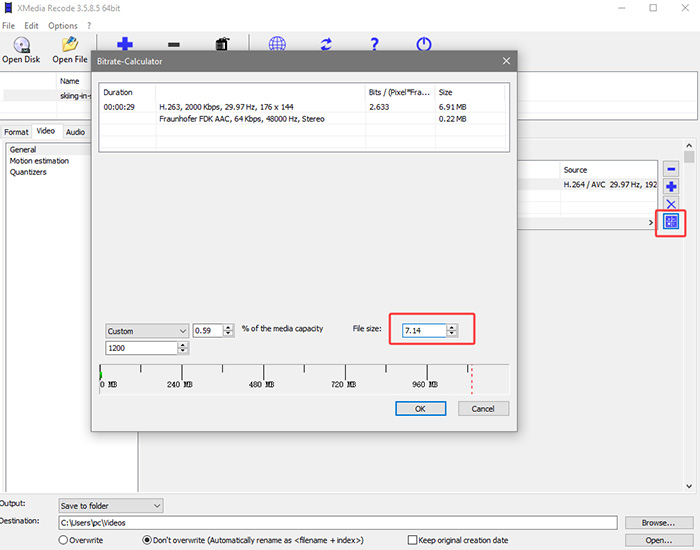Select Motion estimation in the settings list
The image size is (700, 550).
pos(39,161)
